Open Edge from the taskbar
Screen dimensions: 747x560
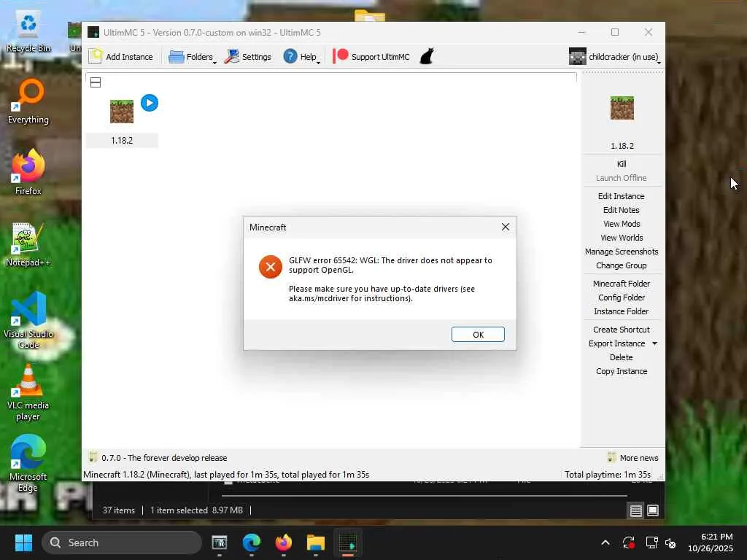point(251,542)
